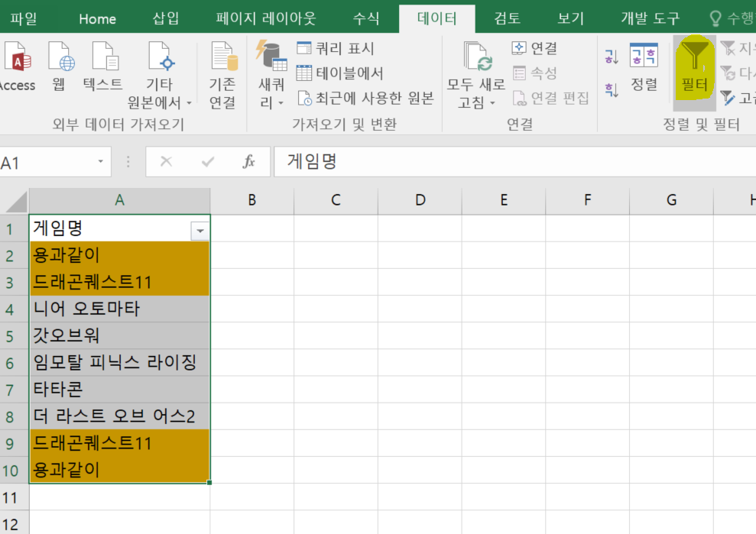Switch to the 검토 tab
The image size is (756, 534).
click(508, 19)
